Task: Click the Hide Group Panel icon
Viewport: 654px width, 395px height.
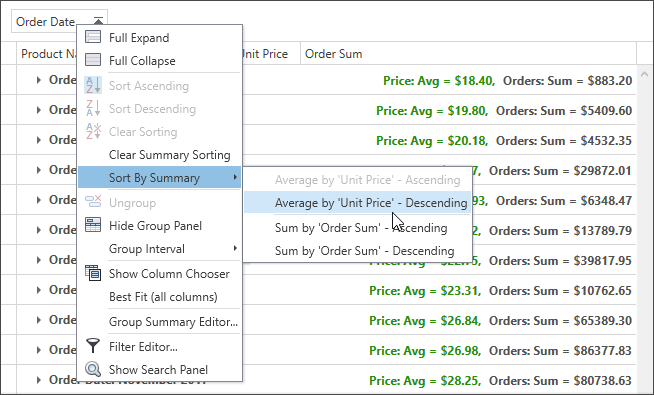Action: [93, 225]
